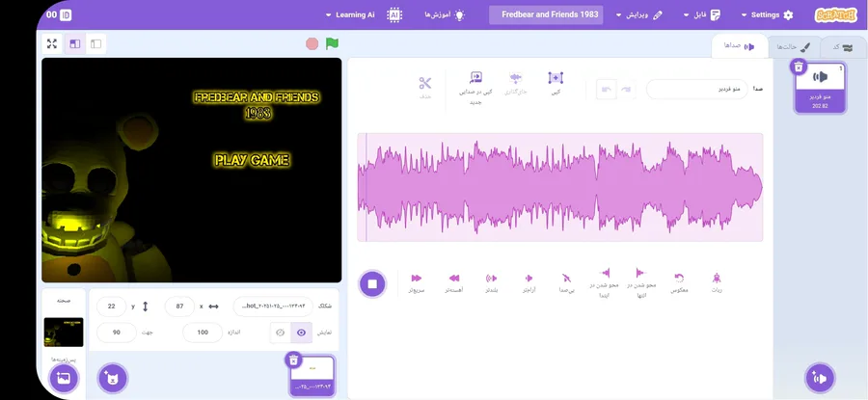Select the منو فردبر sound thumbnail
Screen dimensions: 868x400
(820, 89)
